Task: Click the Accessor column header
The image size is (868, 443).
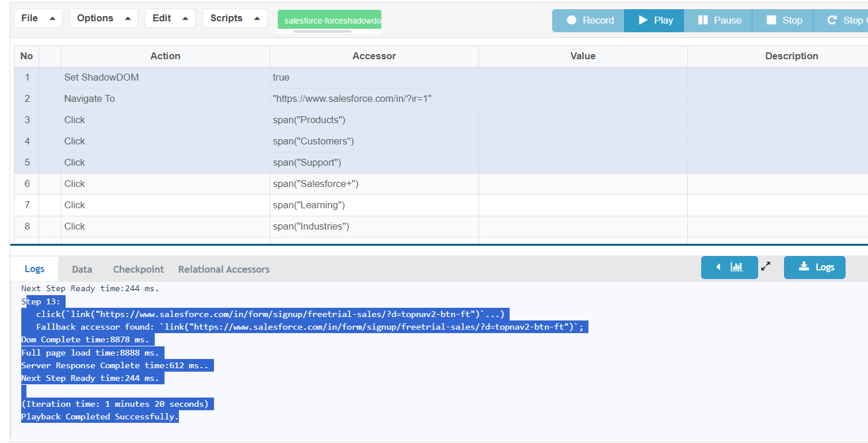Action: click(x=374, y=56)
